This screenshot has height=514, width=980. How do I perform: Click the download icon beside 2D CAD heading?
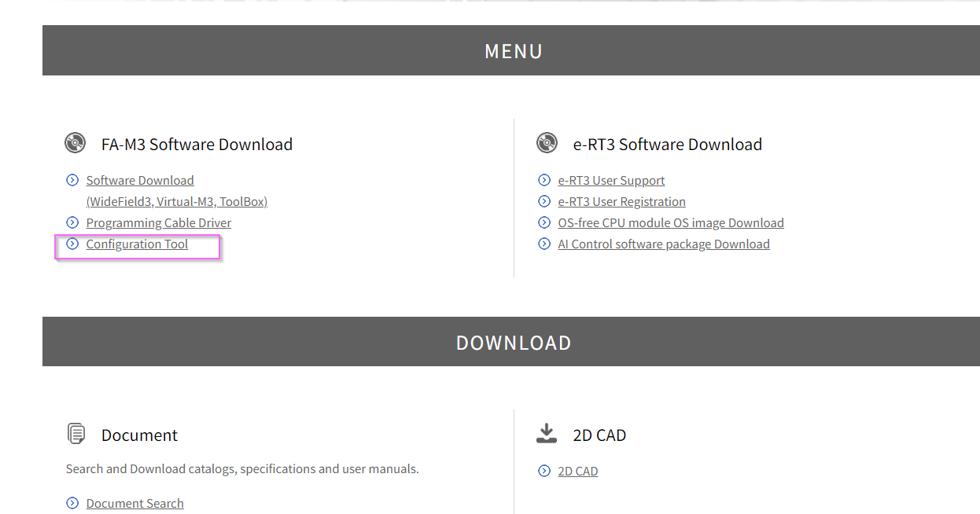(x=547, y=433)
